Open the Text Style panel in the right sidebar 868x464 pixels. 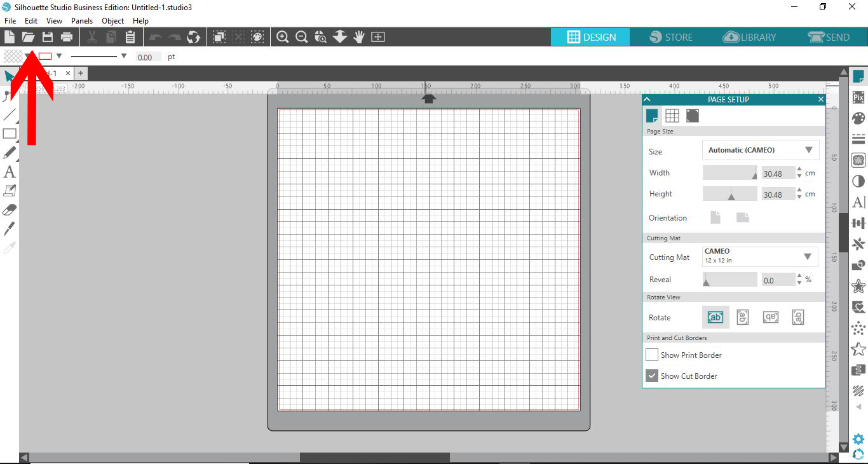click(858, 202)
